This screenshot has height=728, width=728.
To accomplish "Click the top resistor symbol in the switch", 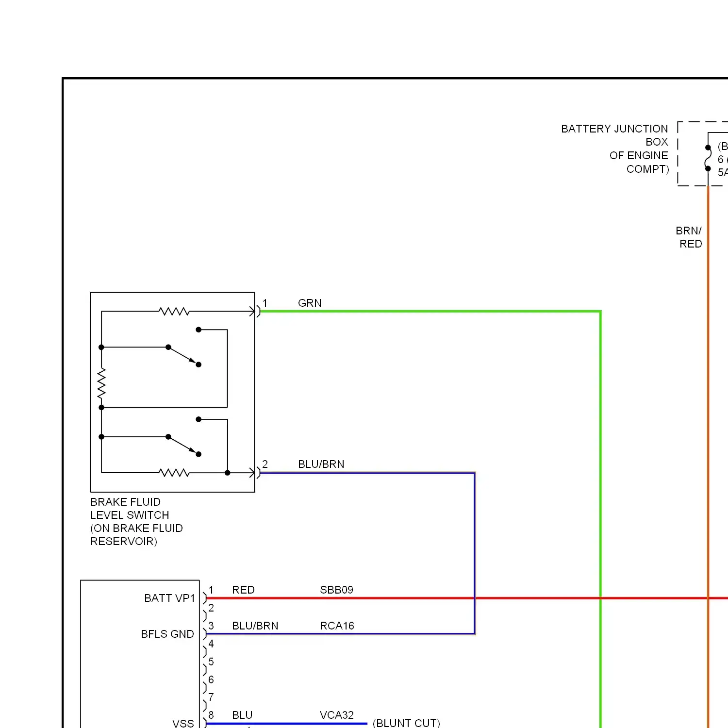I will 174,311.
